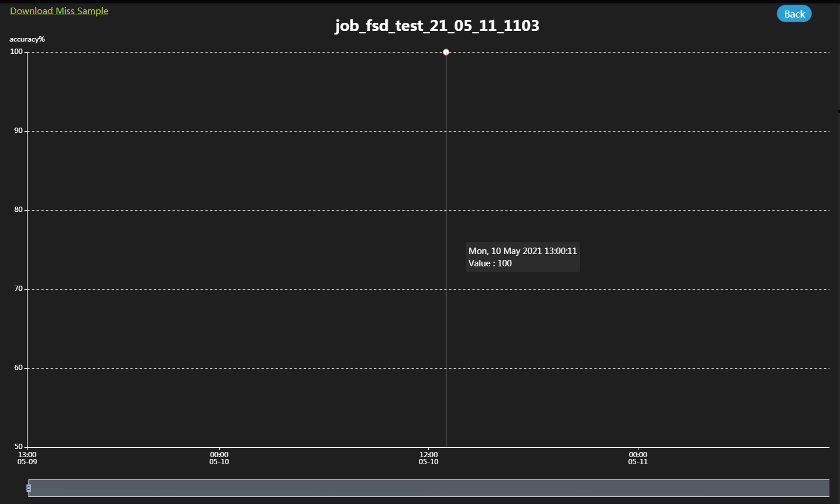Click the Download Miss Sample link
Viewport: 840px width, 504px height.
tap(59, 11)
